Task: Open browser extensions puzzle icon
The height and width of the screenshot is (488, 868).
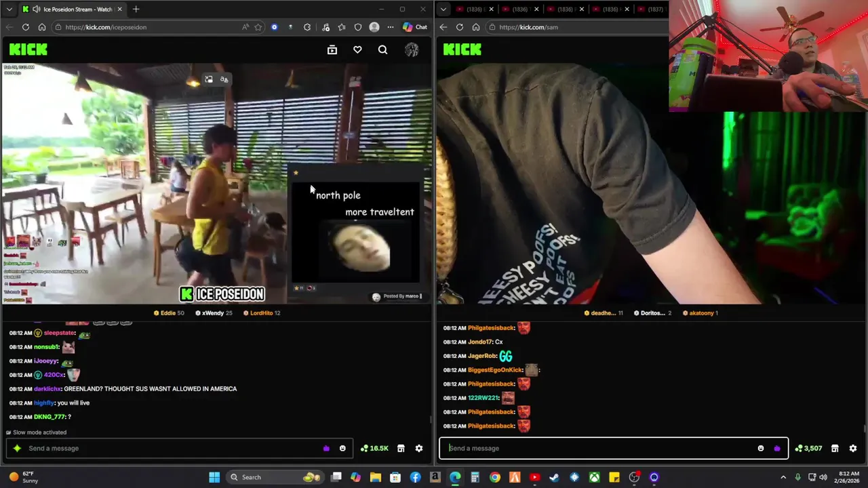Action: click(x=307, y=27)
